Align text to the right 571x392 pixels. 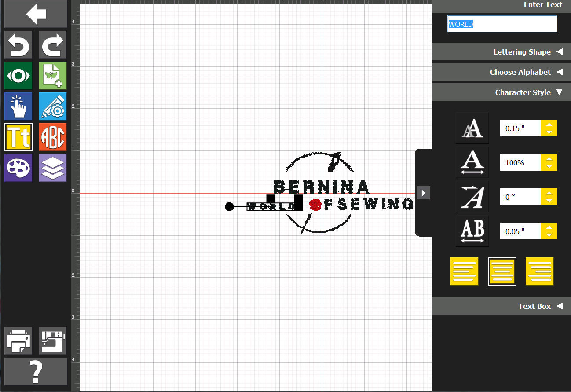click(539, 271)
